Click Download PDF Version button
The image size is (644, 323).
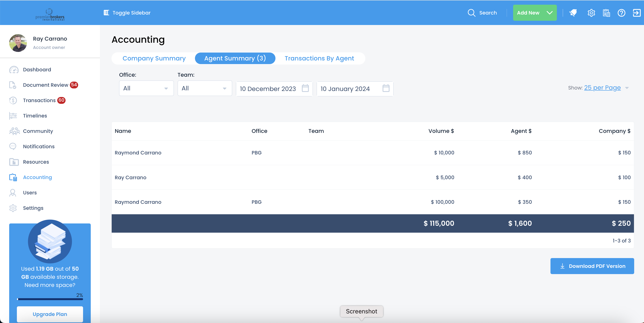[x=592, y=266]
